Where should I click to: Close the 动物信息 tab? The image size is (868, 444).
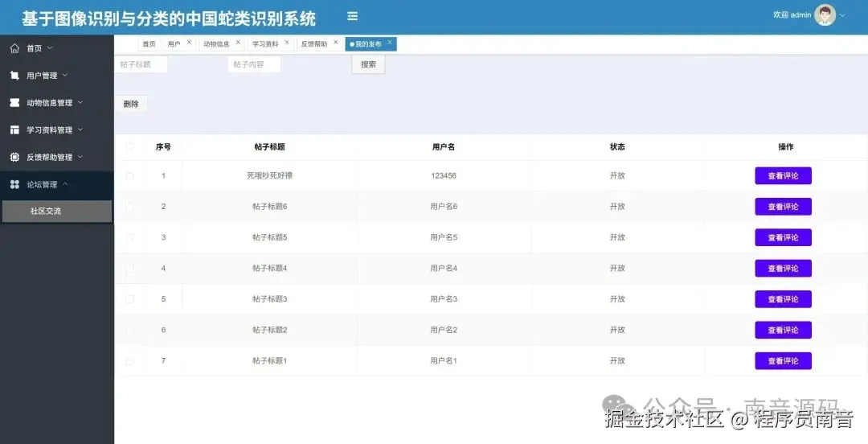pos(238,42)
